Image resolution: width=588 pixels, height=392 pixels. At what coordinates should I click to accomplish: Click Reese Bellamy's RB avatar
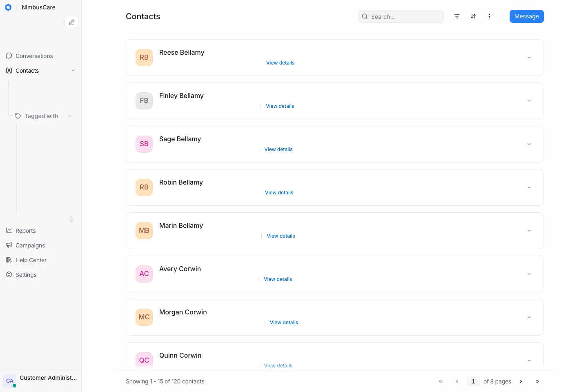click(144, 58)
